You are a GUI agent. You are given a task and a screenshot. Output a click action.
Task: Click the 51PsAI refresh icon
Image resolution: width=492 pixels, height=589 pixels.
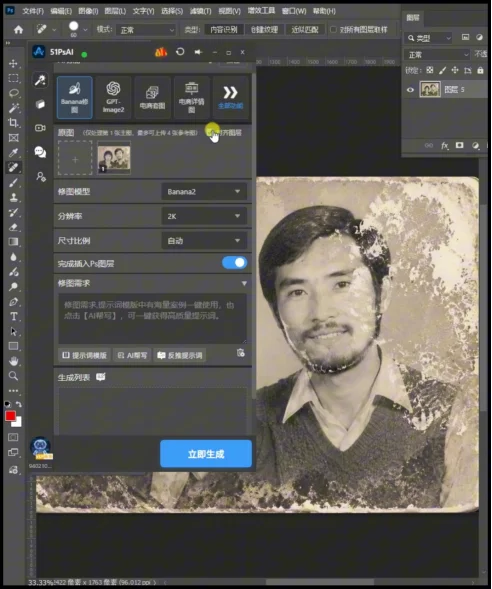click(x=180, y=52)
